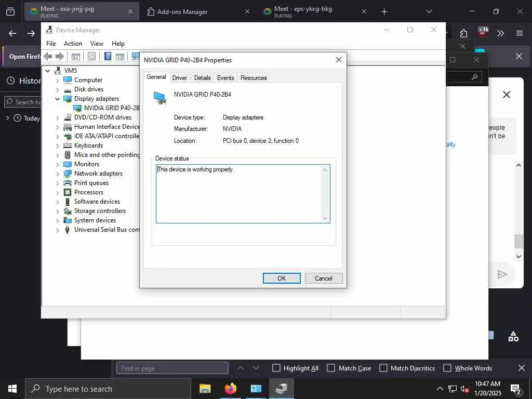Screen dimensions: 532x399
Task: Expand the Today entry in History sidebar
Action: (x=7, y=118)
